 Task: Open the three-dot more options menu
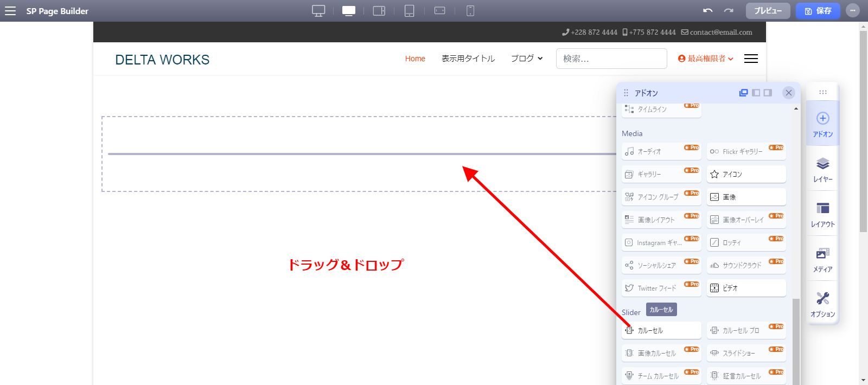(853, 11)
